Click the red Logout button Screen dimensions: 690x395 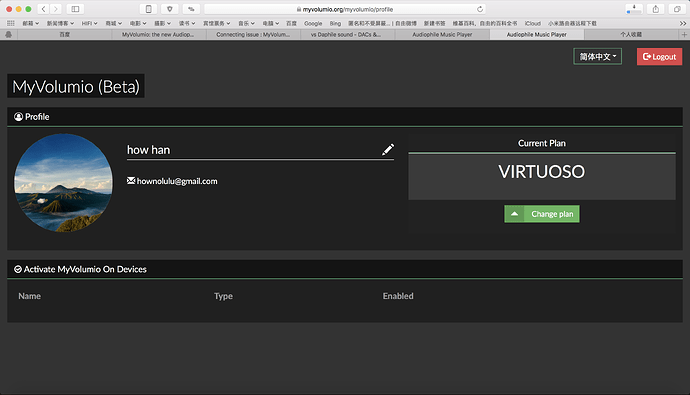coord(659,56)
